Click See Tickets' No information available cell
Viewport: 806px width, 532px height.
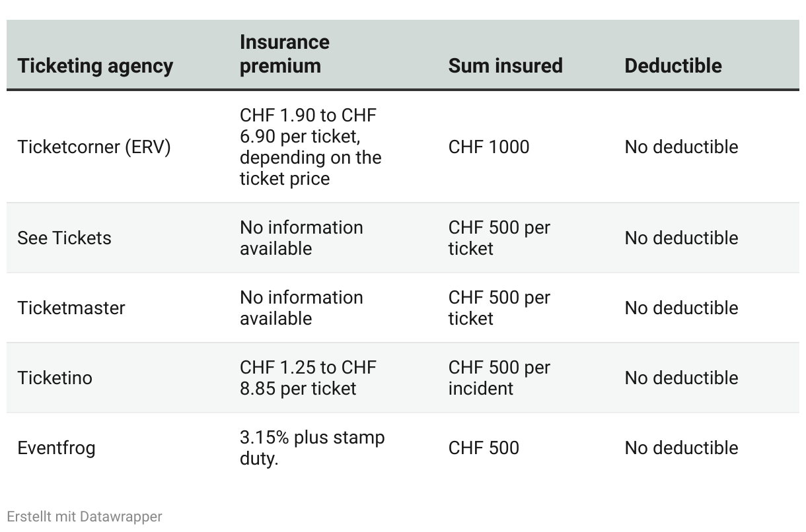pyautogui.click(x=301, y=238)
